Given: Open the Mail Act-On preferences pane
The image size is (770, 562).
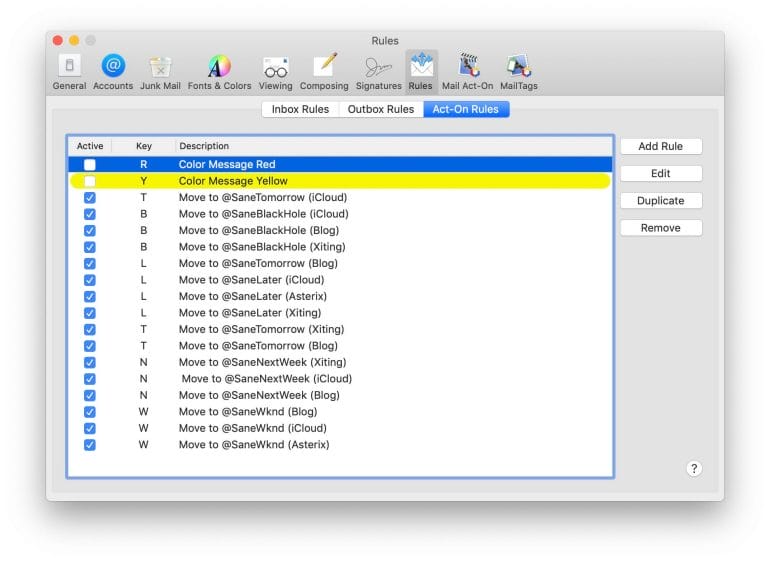Looking at the screenshot, I should (x=468, y=72).
